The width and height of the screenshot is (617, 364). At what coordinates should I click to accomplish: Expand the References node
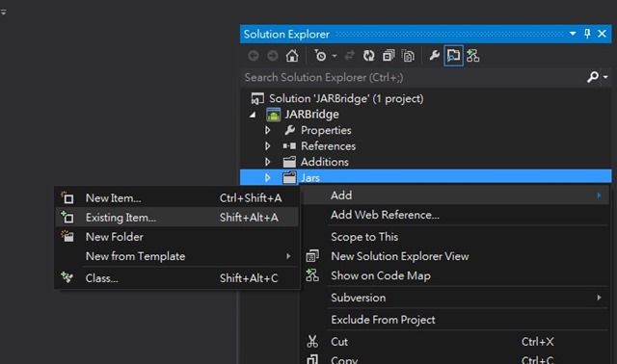pos(268,145)
